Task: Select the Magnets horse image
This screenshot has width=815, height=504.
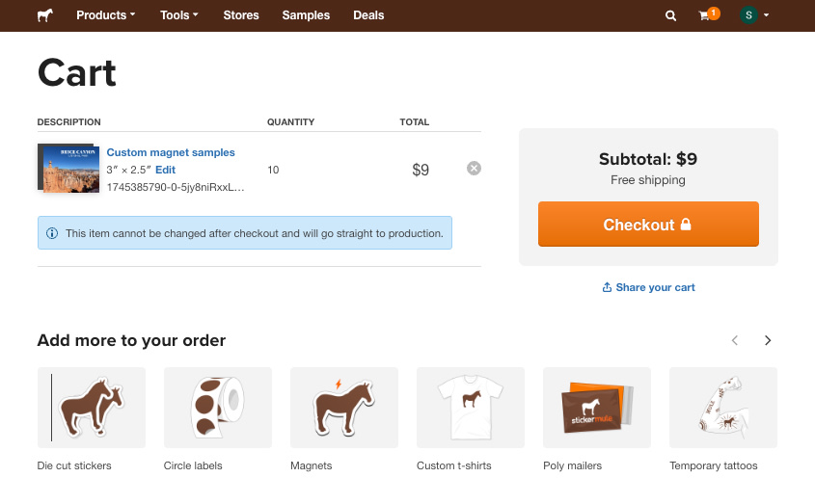Action: coord(344,408)
